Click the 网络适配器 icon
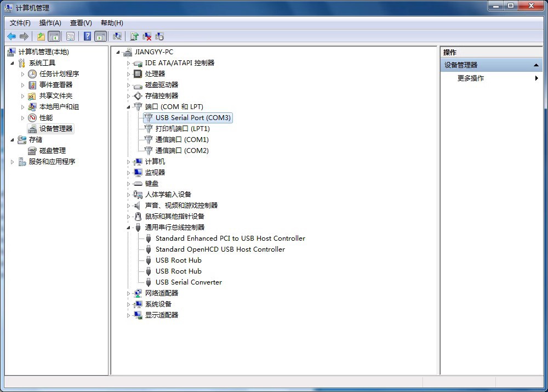 [138, 293]
